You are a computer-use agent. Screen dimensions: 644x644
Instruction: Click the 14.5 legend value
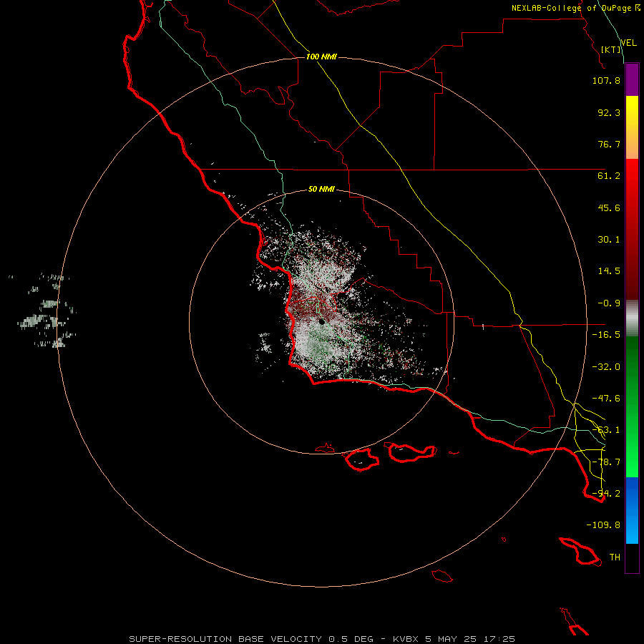pos(609,271)
